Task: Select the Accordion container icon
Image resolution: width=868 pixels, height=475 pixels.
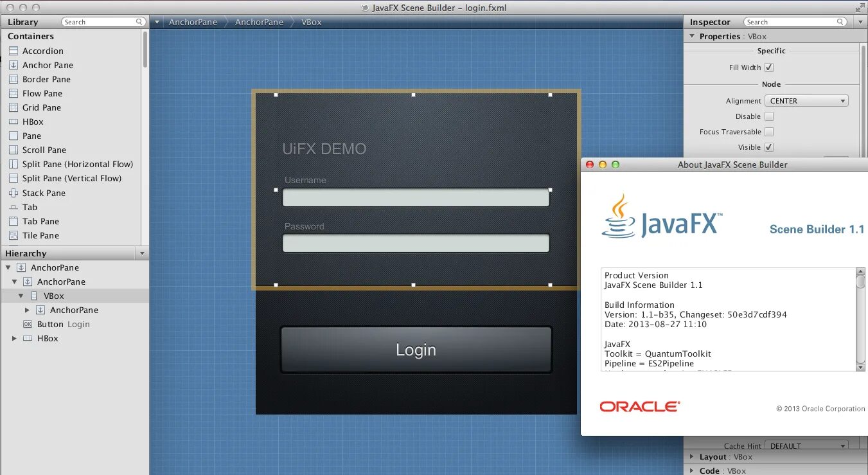Action: [13, 51]
